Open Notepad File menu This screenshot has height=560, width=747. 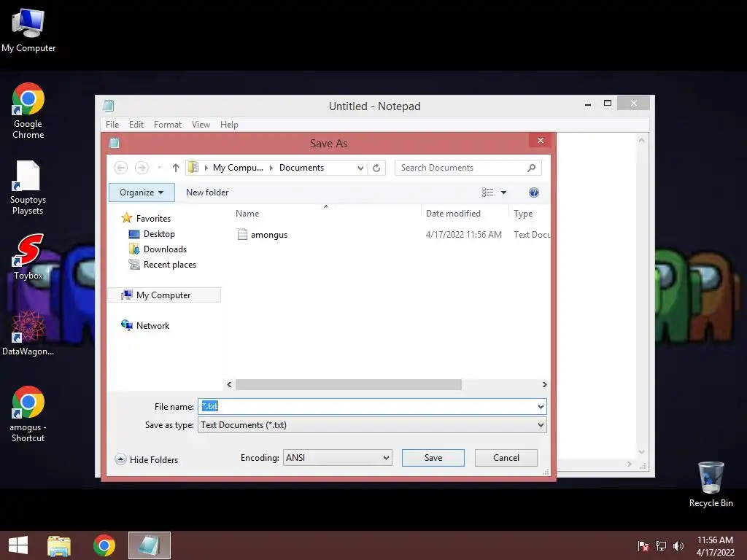coord(112,124)
